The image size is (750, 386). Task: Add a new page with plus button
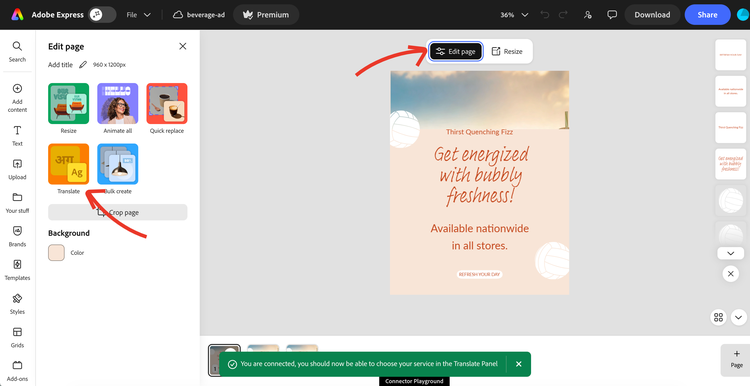(x=736, y=360)
